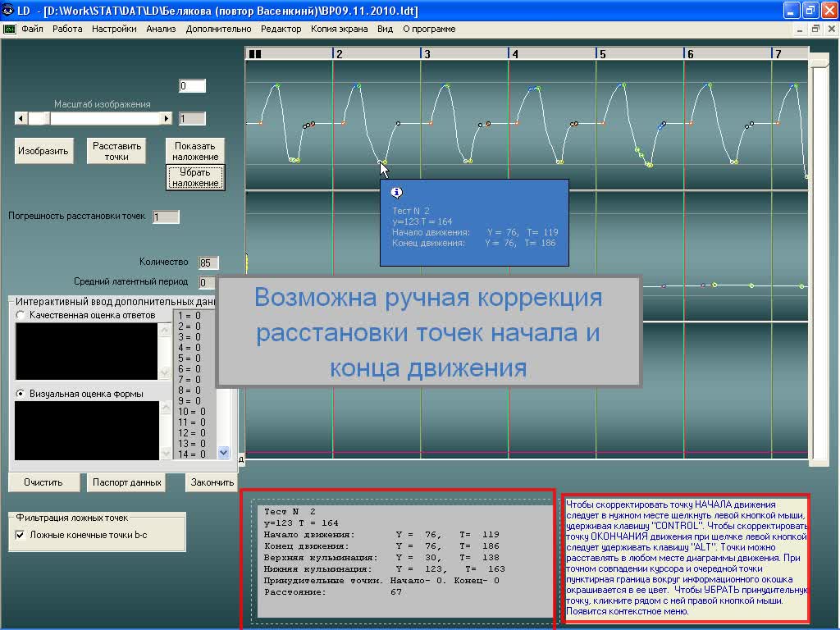The image size is (840, 630).
Task: Click the input field showing 0 above the slider
Action: point(192,85)
